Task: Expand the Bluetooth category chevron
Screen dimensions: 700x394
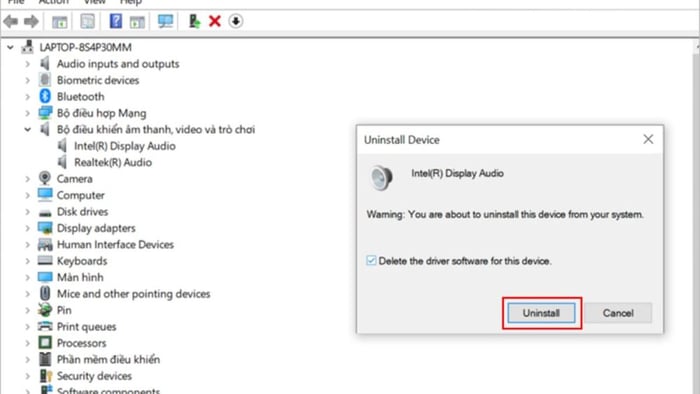Action: click(x=28, y=96)
